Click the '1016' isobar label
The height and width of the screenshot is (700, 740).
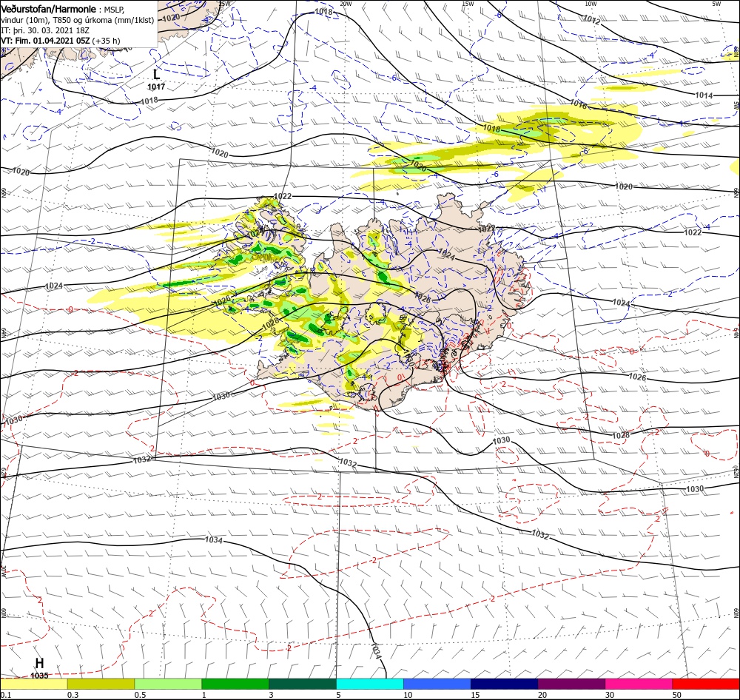point(578,104)
